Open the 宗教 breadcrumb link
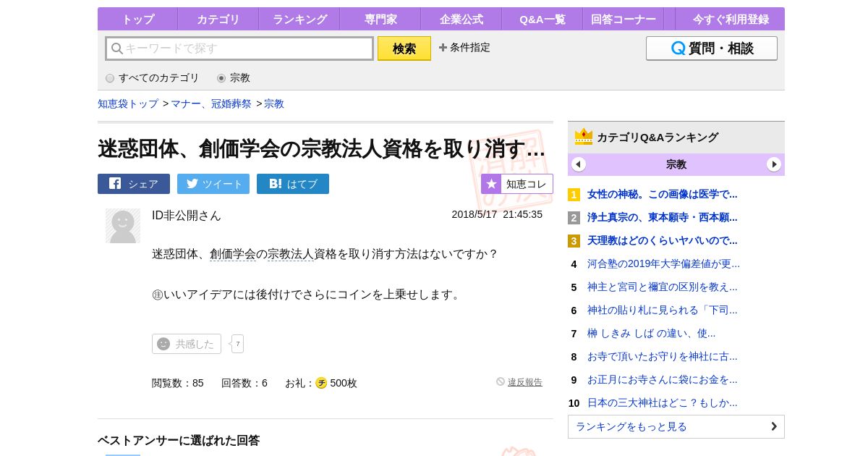The height and width of the screenshot is (456, 868). click(x=274, y=104)
